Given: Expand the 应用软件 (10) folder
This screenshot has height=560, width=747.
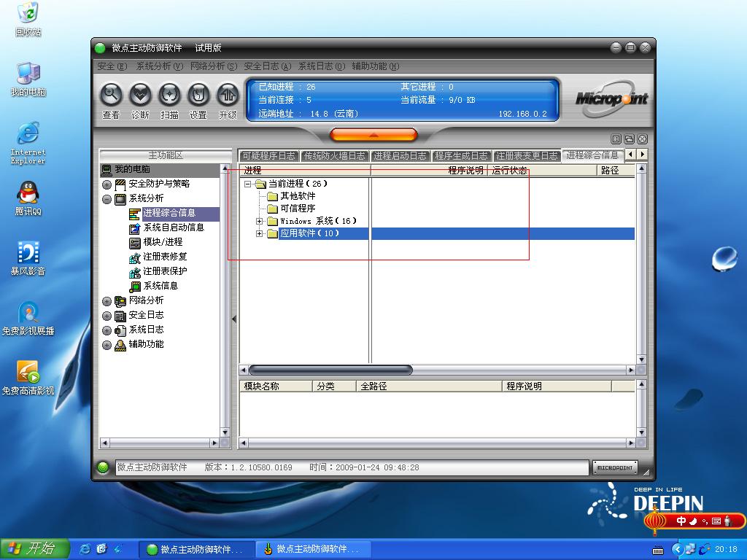Looking at the screenshot, I should tap(259, 233).
